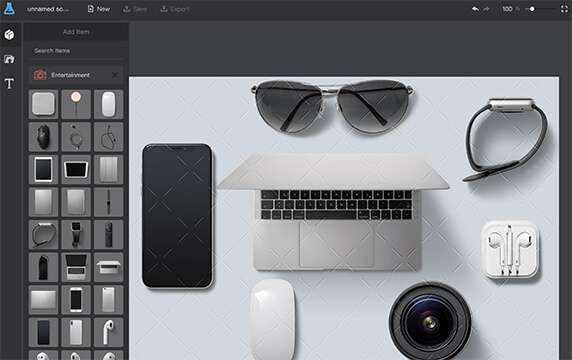572x360 pixels.
Task: Adjust the zoom slider handle
Action: pyautogui.click(x=532, y=9)
